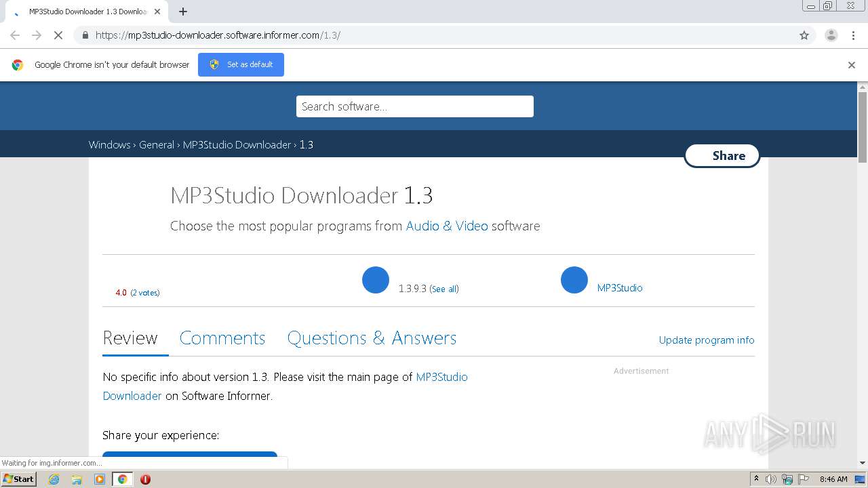This screenshot has width=868, height=488.
Task: Open the General breadcrumb link
Action: (x=157, y=144)
